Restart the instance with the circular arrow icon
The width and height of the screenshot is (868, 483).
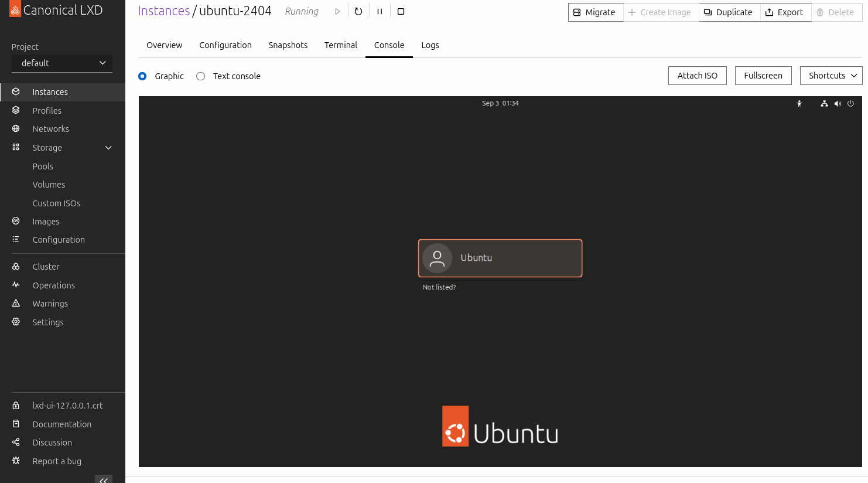pos(358,11)
